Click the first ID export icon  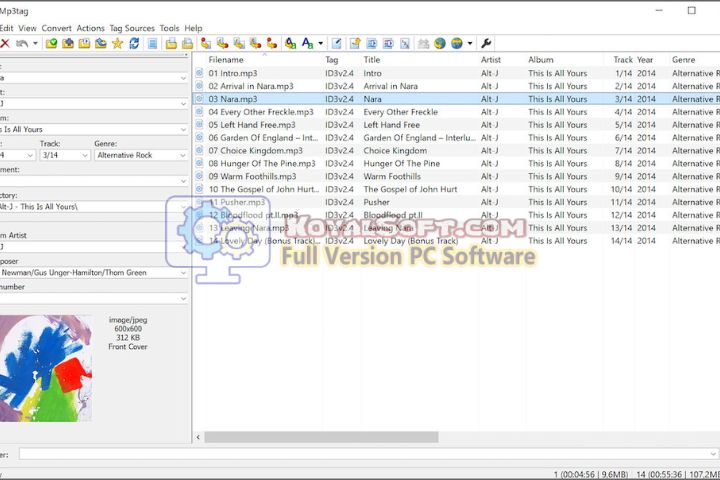coord(372,43)
